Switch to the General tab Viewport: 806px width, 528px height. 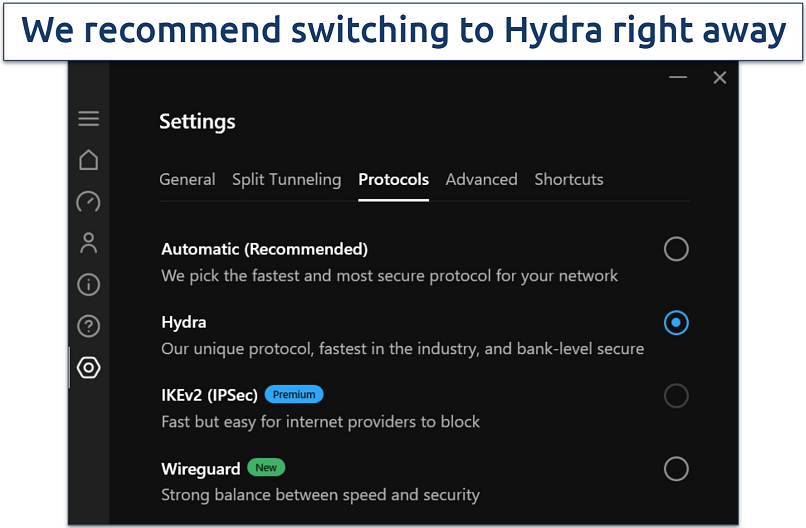[x=187, y=180]
